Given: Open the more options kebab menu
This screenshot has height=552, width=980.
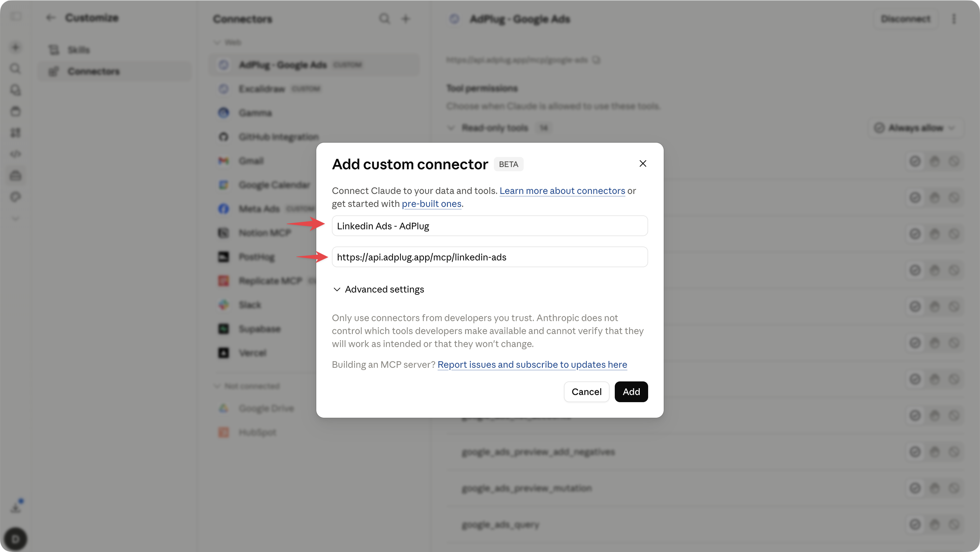Looking at the screenshot, I should pos(953,19).
